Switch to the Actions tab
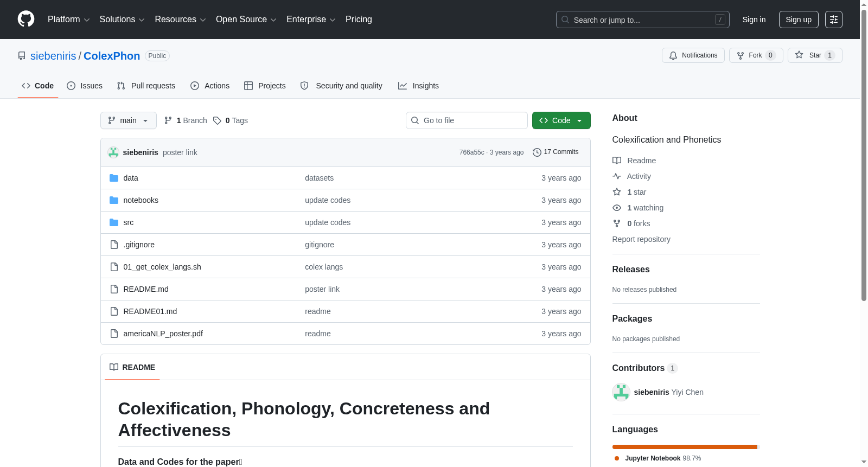Screen dimensions: 868x467 pos(210,86)
